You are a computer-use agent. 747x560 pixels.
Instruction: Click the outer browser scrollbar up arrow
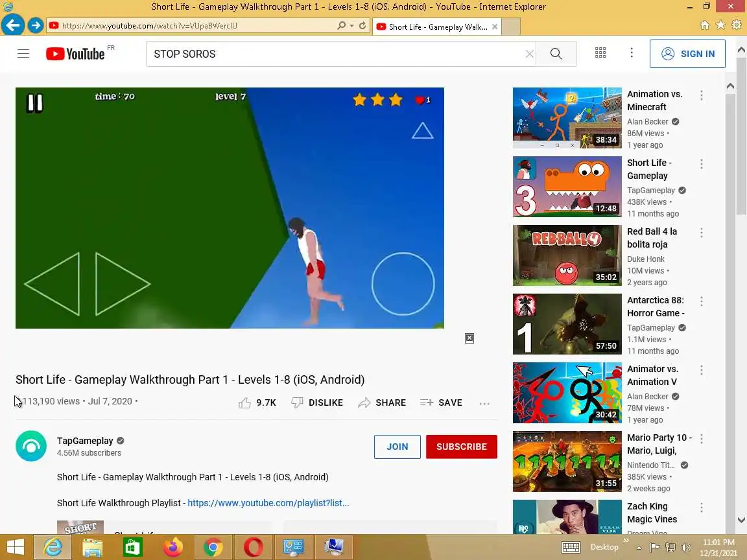tap(741, 49)
